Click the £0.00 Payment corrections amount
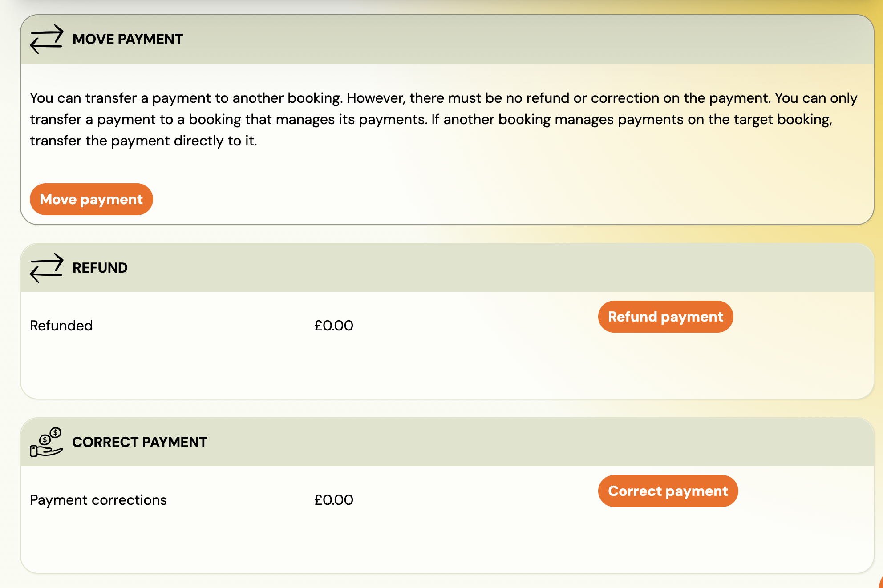Image resolution: width=883 pixels, height=588 pixels. 333,500
